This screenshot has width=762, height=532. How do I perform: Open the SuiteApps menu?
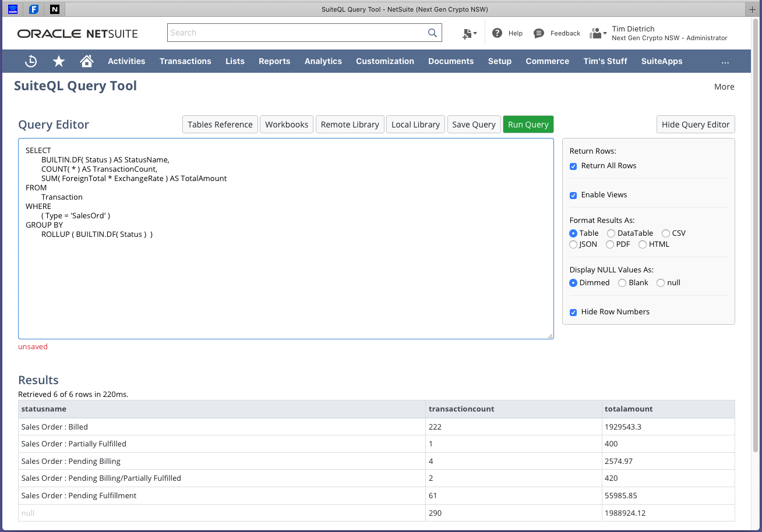(x=662, y=61)
